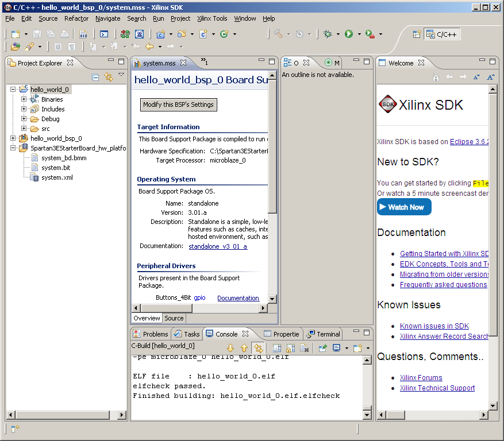Image resolution: width=504 pixels, height=441 pixels.
Task: Open the File menu
Action: click(x=10, y=18)
